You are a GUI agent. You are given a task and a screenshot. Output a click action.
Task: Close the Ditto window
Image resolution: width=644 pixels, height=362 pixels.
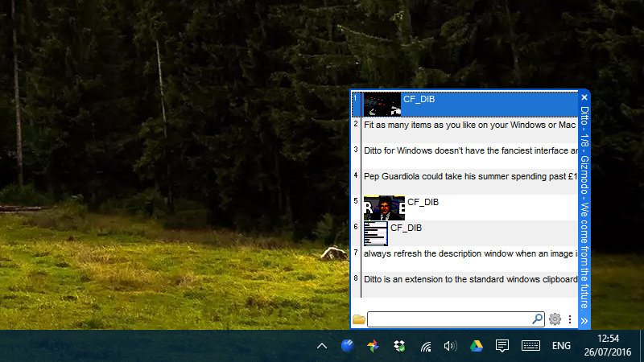(584, 97)
